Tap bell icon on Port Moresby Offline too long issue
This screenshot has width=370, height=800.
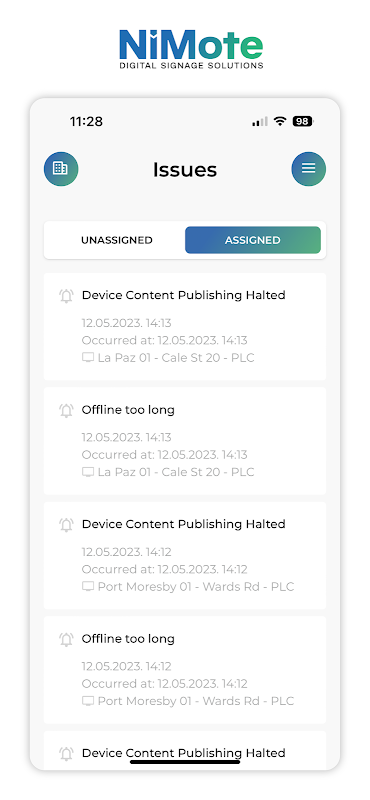[66, 640]
